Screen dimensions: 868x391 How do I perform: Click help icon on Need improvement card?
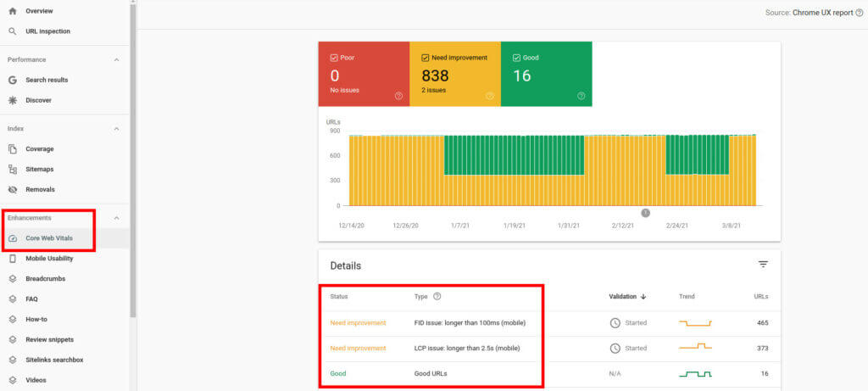[x=489, y=96]
